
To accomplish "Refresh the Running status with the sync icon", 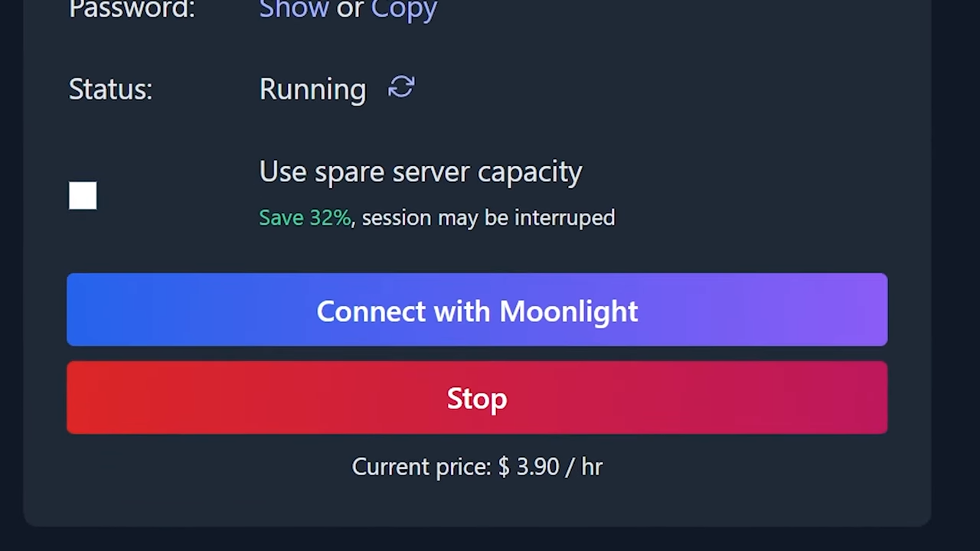I will tap(401, 87).
